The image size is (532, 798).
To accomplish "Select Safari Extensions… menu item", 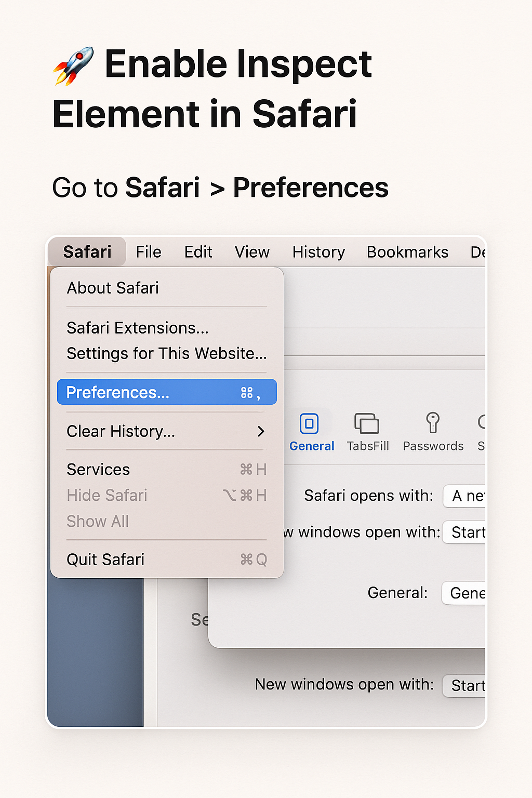I will [x=167, y=328].
